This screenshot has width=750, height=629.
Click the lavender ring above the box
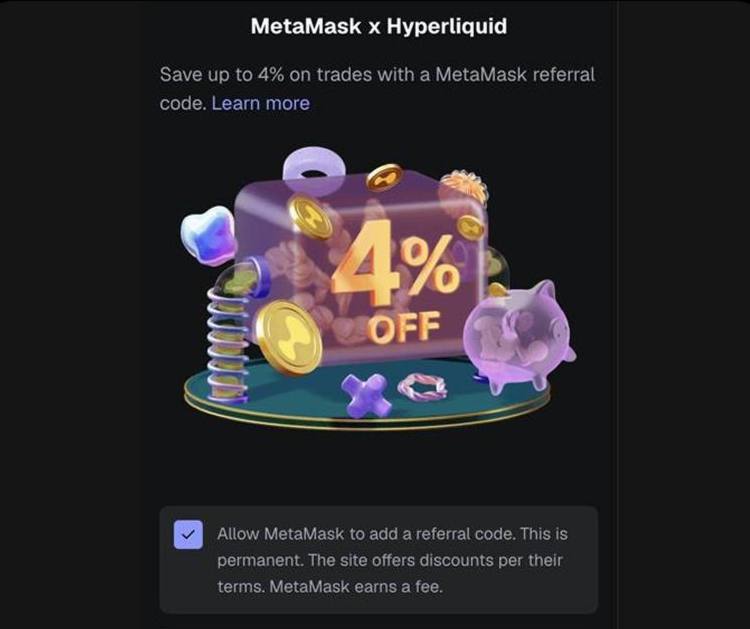[313, 166]
